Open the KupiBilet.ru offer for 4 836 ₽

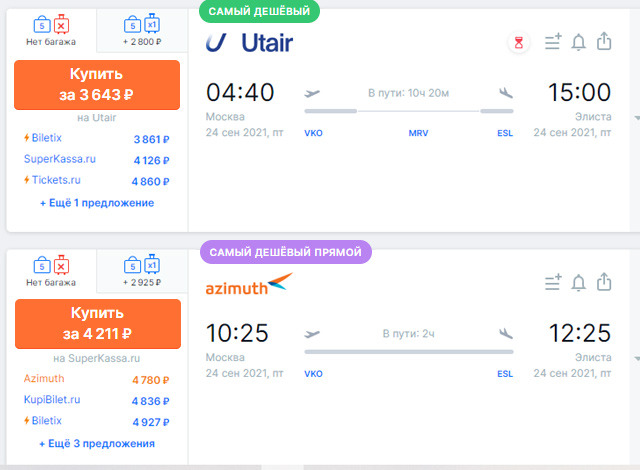pos(97,400)
